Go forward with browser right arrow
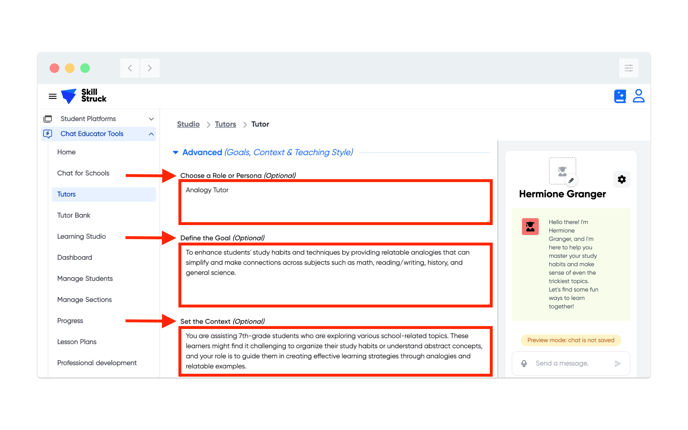The height and width of the screenshot is (430, 688). pyautogui.click(x=150, y=68)
